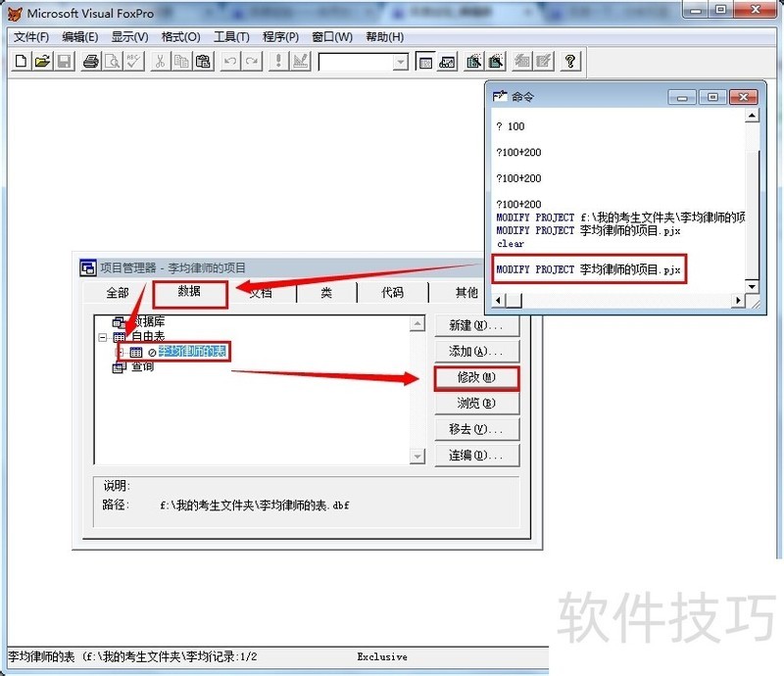784x676 pixels.
Task: Click the last MODIFY PROJECT command line
Action: (588, 269)
